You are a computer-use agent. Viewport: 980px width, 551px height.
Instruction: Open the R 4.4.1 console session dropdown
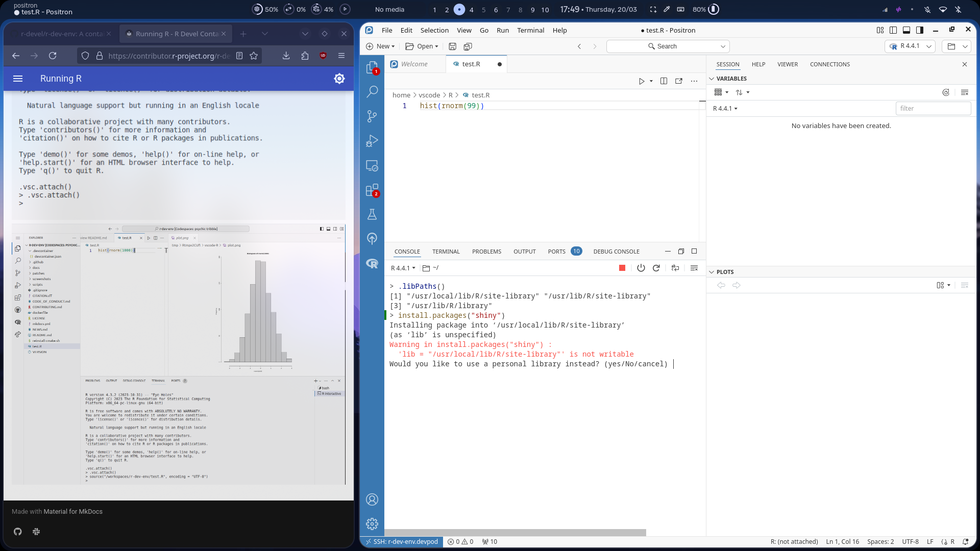[403, 268]
